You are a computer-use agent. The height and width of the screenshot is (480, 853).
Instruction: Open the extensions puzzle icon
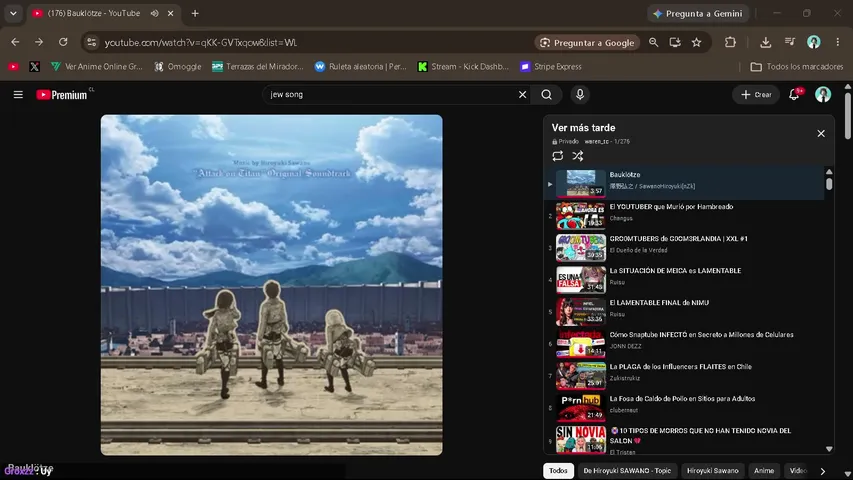pyautogui.click(x=730, y=42)
